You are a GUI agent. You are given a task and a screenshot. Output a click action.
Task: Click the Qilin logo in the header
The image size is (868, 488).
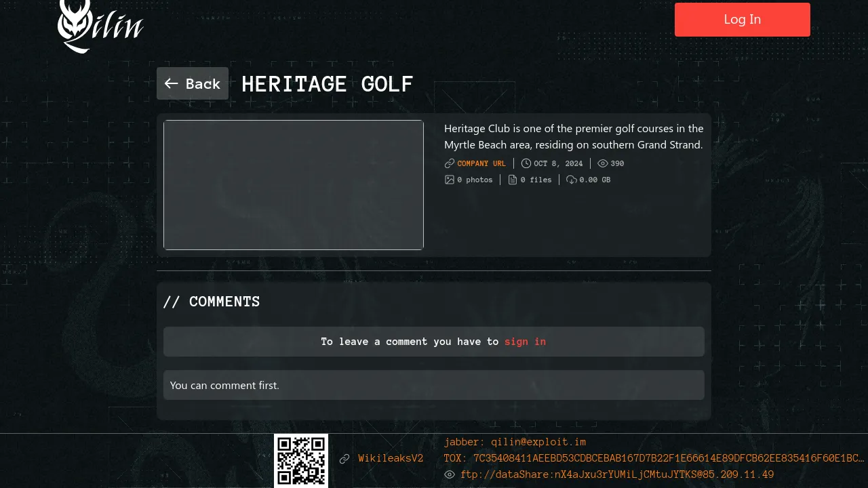click(x=100, y=26)
